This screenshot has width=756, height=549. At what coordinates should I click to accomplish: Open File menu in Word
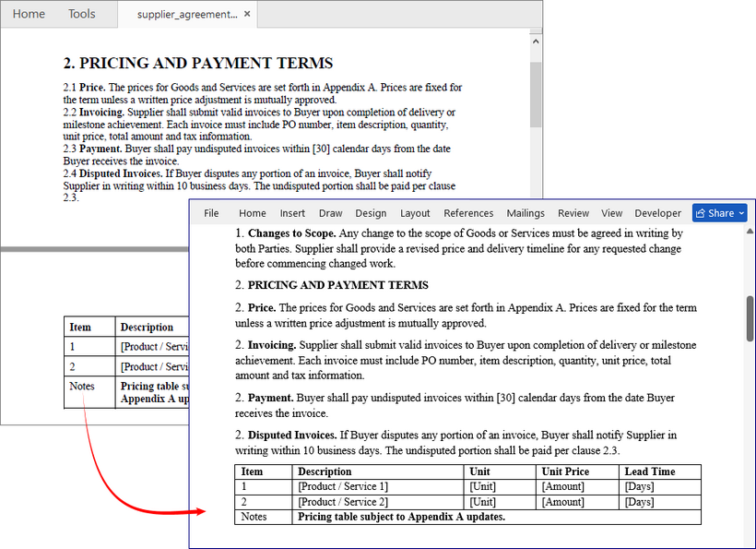click(x=211, y=213)
